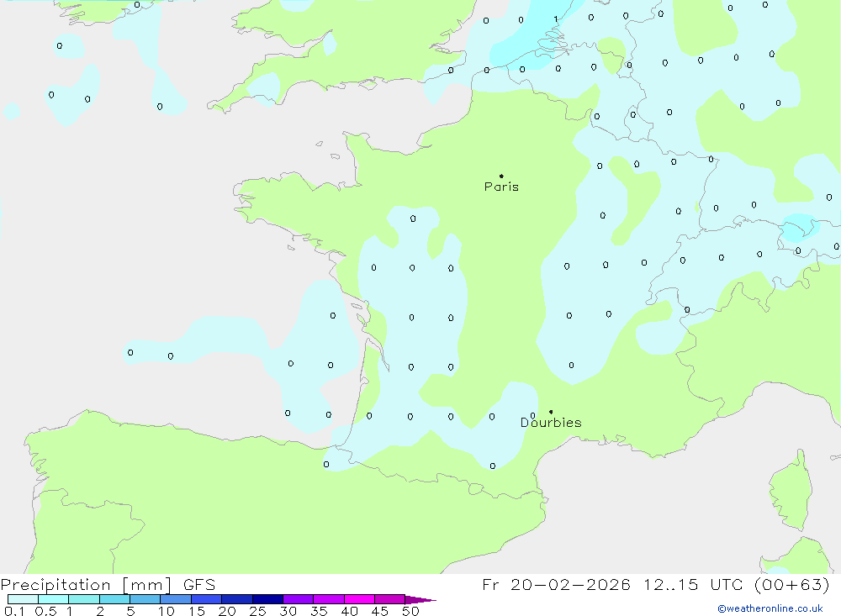
Task: Click the legend label '0.5'
Action: pos(45,611)
